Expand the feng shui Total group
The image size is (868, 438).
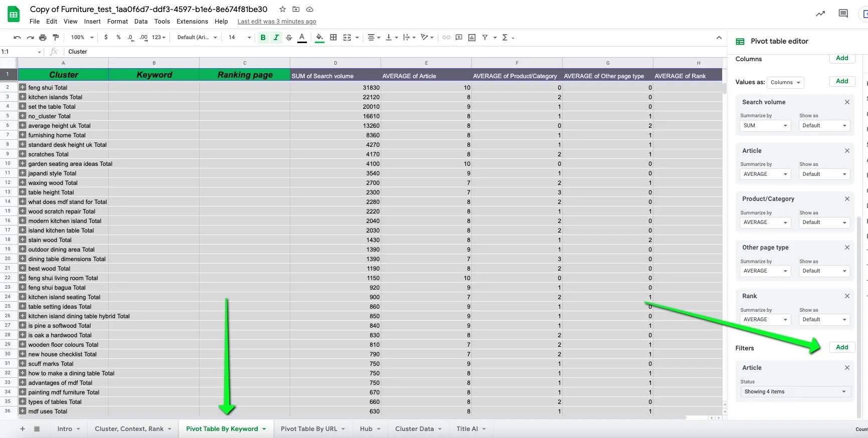click(x=23, y=87)
